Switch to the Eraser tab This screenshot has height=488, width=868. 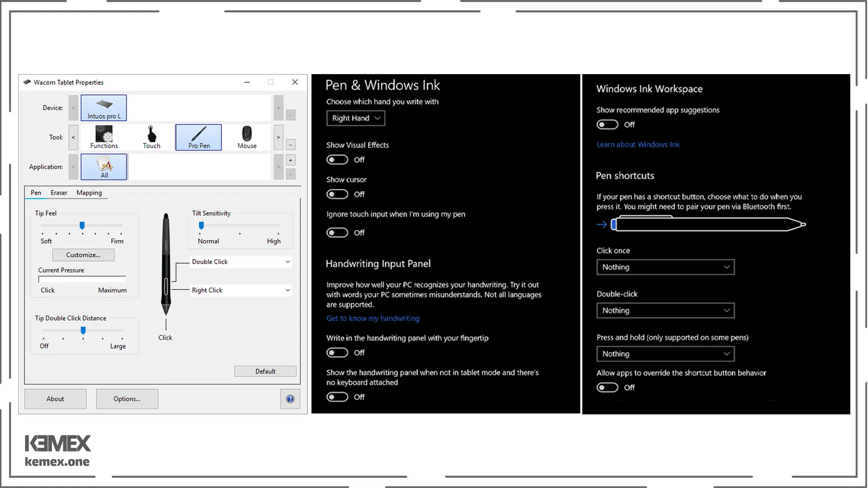59,193
